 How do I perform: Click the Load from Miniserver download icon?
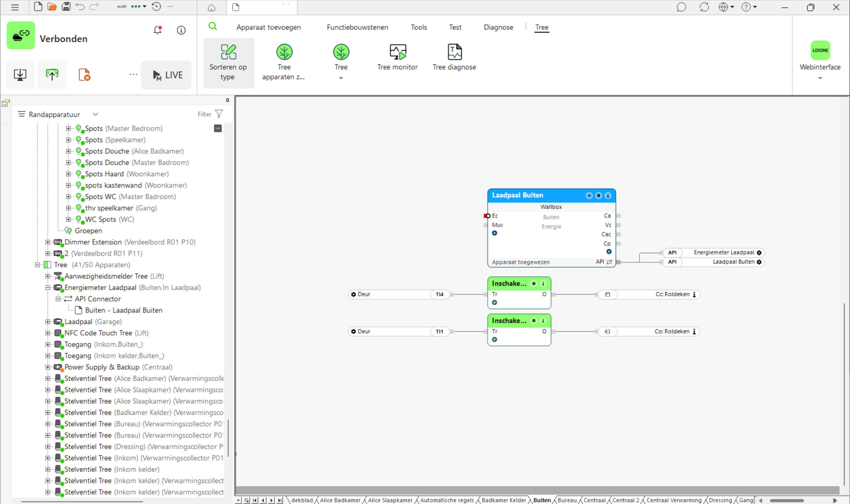20,75
